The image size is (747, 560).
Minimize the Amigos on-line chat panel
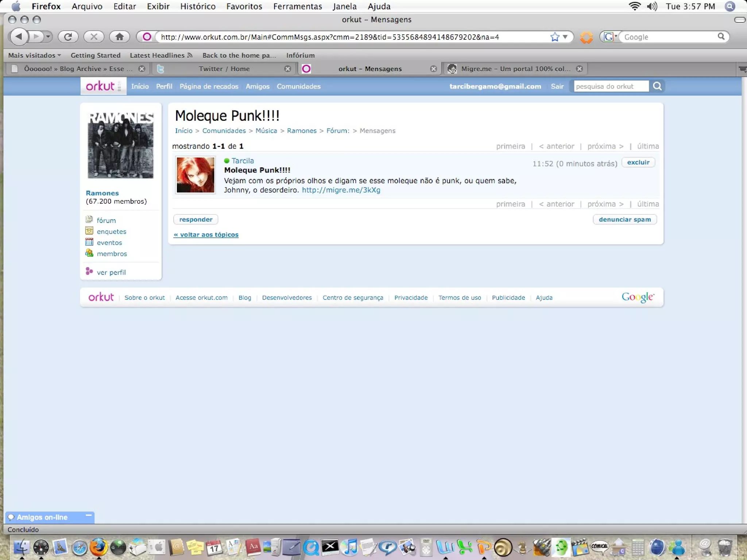pos(88,516)
